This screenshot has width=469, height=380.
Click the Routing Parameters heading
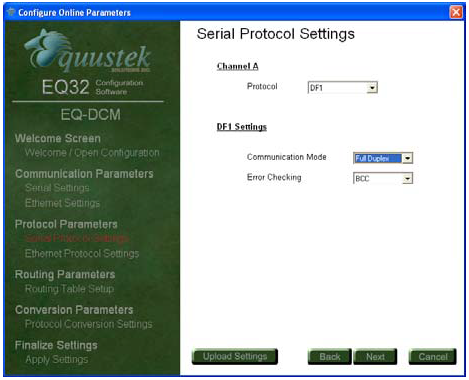point(65,274)
